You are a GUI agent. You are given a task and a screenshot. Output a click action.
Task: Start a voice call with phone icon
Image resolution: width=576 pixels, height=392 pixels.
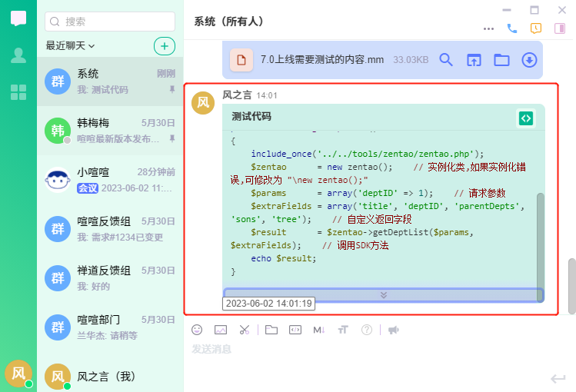coord(512,28)
